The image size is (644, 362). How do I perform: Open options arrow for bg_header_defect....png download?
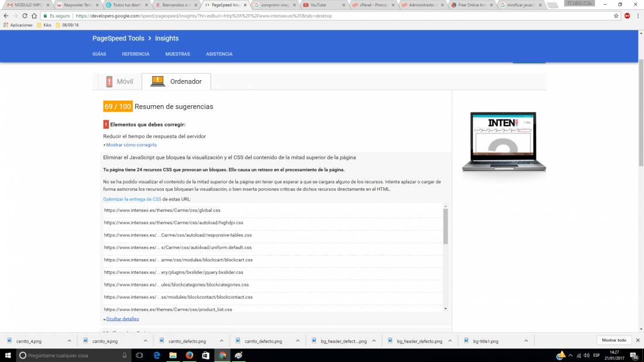click(x=374, y=341)
